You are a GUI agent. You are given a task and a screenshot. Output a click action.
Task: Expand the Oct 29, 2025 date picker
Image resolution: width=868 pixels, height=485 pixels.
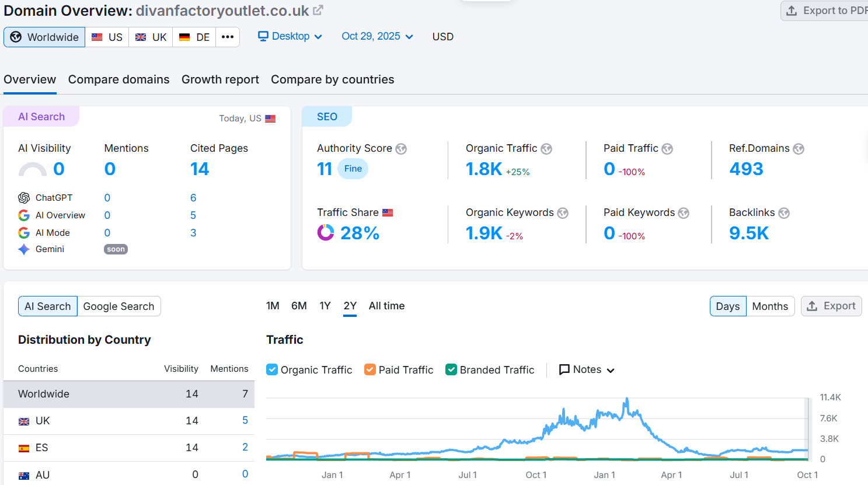377,36
